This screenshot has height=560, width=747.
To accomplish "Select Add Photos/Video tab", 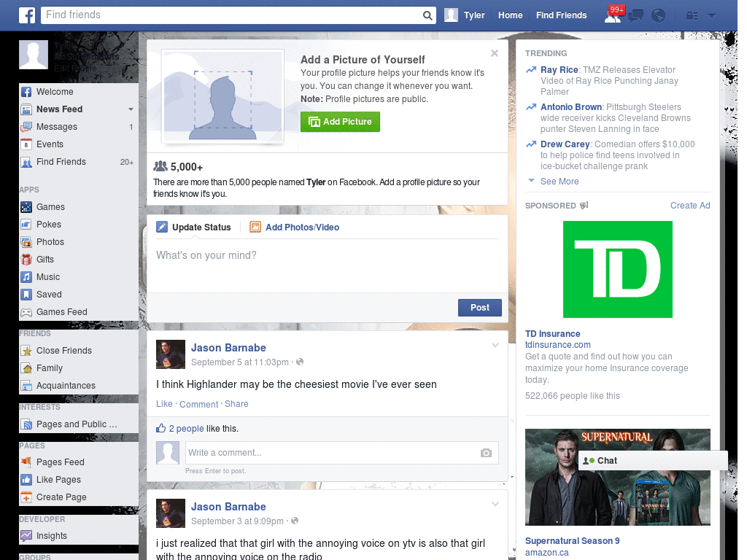I will coord(295,227).
